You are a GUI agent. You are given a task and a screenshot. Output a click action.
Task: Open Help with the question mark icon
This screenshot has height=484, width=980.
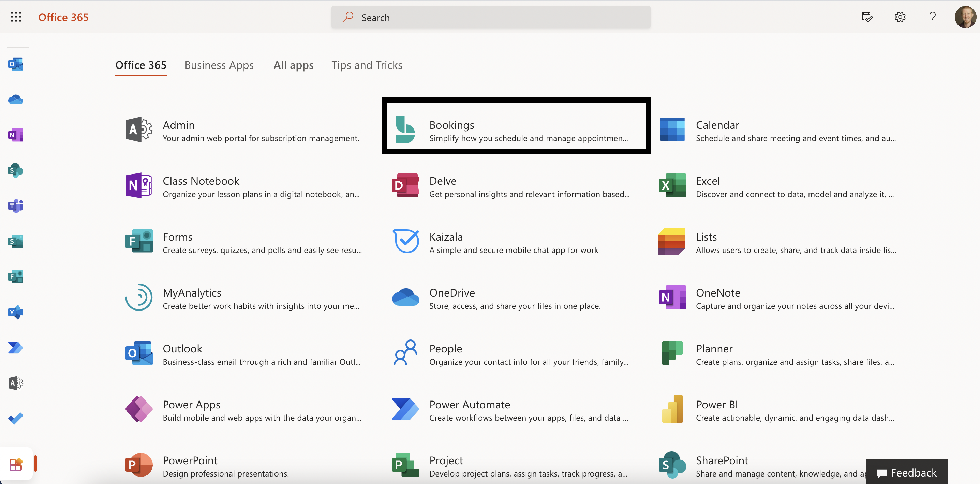tap(933, 17)
